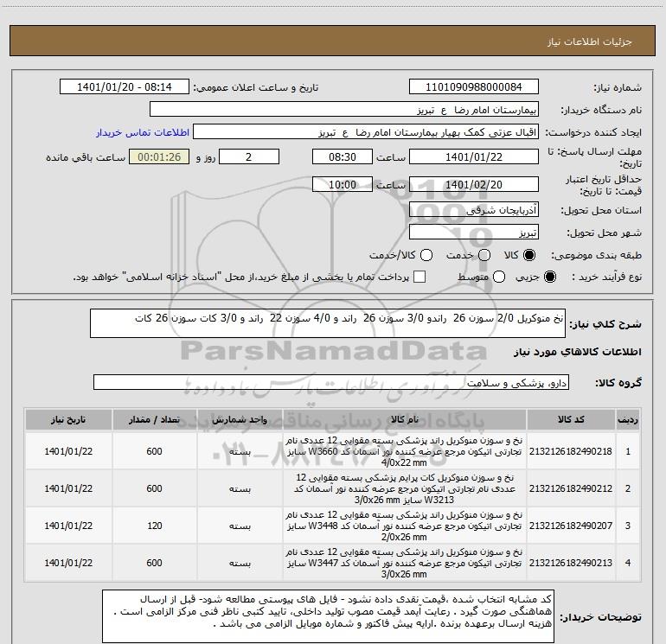
Task: Click the price validity date 1401/02/20 field
Action: pyautogui.click(x=474, y=184)
